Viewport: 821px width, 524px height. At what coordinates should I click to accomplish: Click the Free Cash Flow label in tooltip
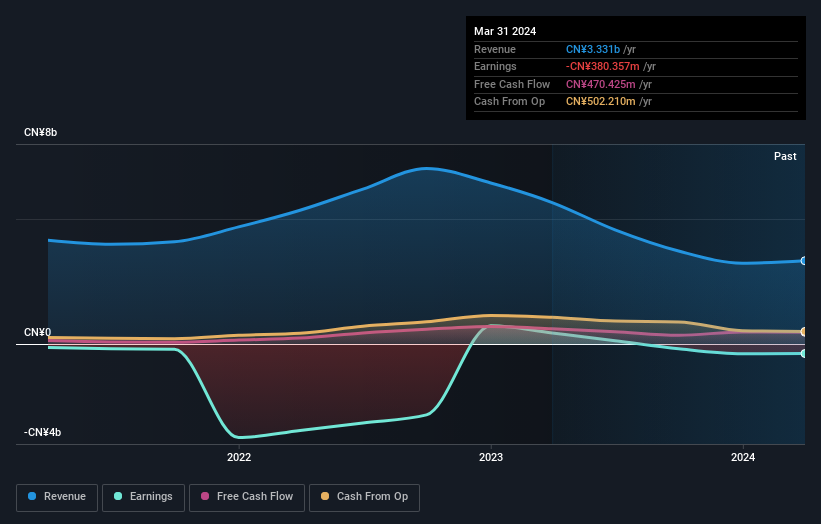pyautogui.click(x=512, y=84)
